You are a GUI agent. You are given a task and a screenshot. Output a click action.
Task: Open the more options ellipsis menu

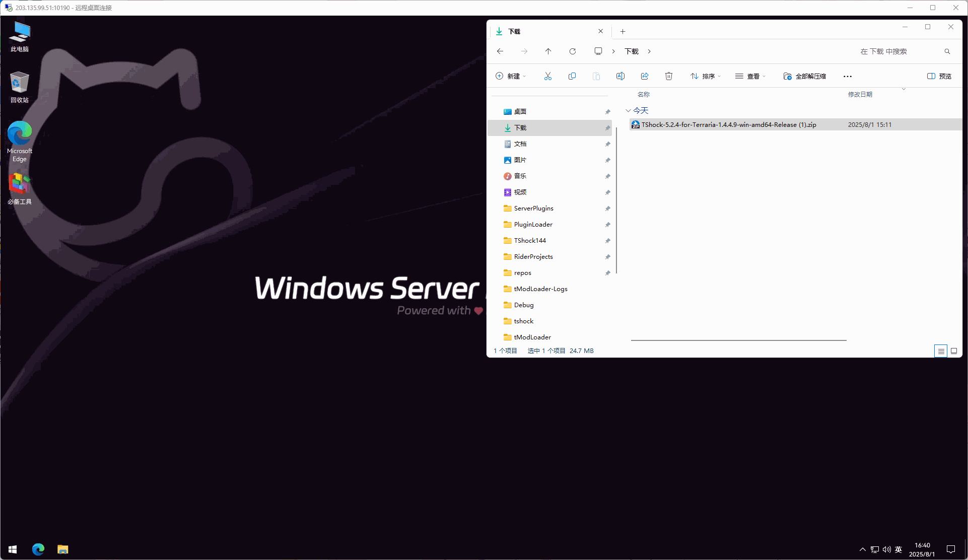pyautogui.click(x=848, y=77)
